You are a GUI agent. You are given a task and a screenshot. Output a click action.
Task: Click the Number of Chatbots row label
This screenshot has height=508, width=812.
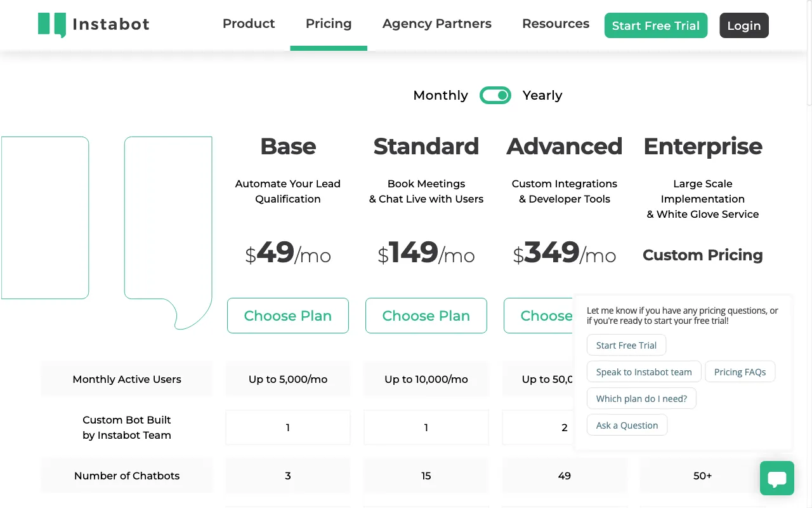127,476
